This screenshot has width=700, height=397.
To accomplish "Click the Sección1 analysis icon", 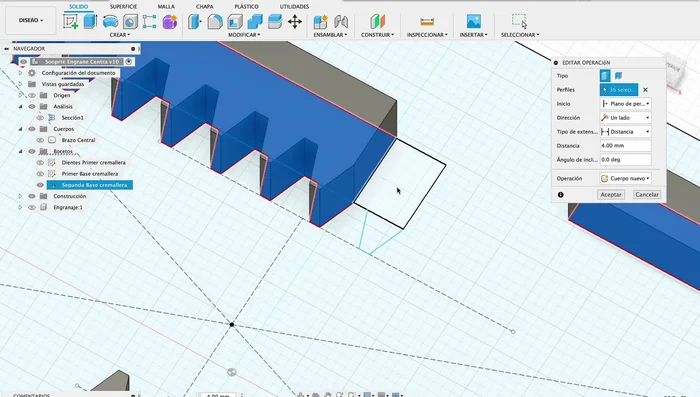I will (52, 117).
